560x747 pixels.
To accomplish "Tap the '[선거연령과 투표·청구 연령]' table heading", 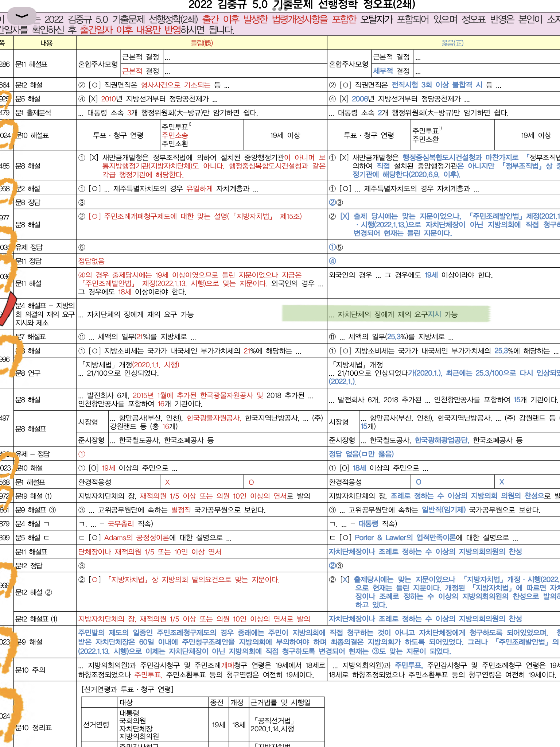I will tap(127, 689).
